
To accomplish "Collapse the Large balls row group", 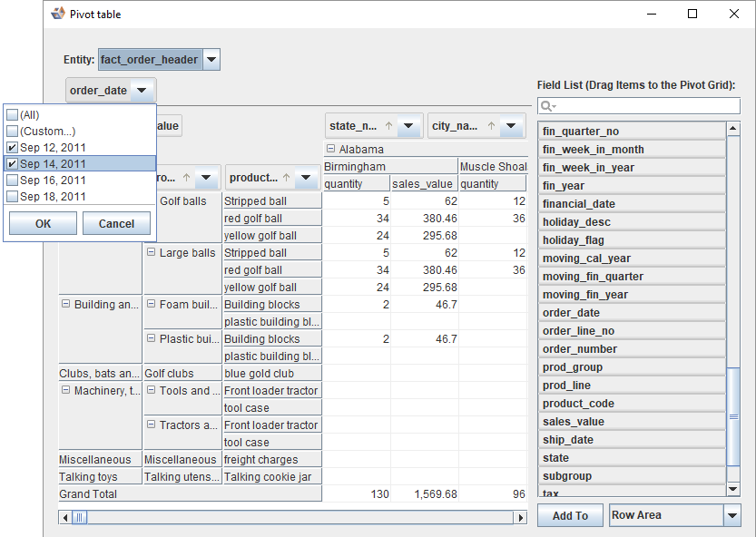I will 151,253.
